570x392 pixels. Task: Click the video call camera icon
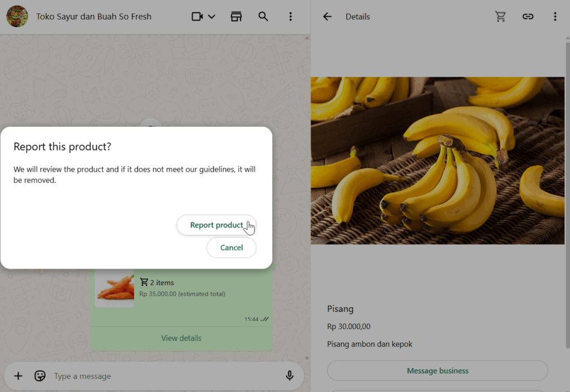coord(197,17)
